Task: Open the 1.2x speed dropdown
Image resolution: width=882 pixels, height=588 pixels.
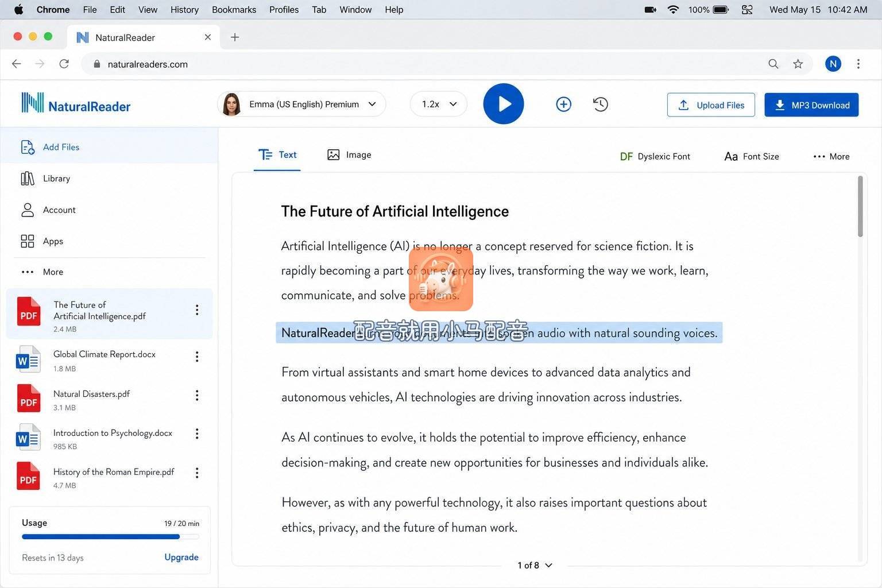Action: pyautogui.click(x=439, y=104)
